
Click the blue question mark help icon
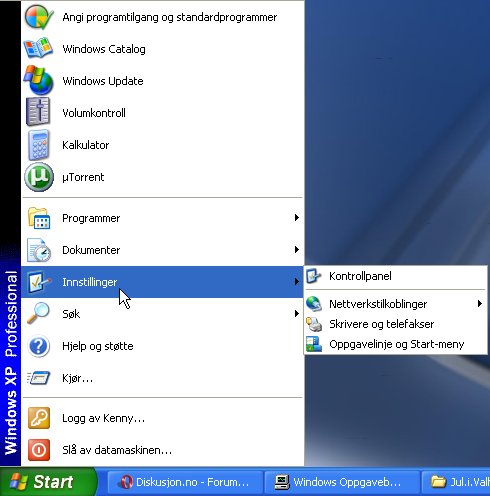(x=39, y=346)
